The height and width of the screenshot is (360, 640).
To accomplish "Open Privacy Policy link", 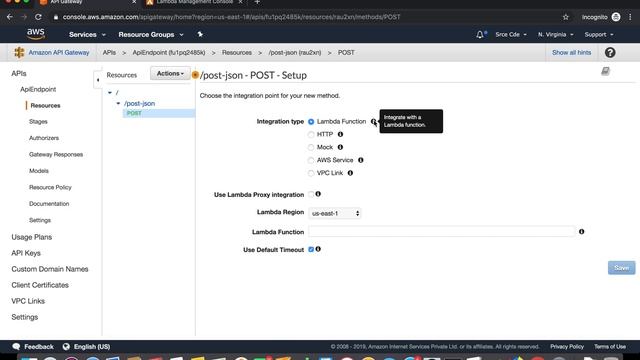I will pos(567,347).
